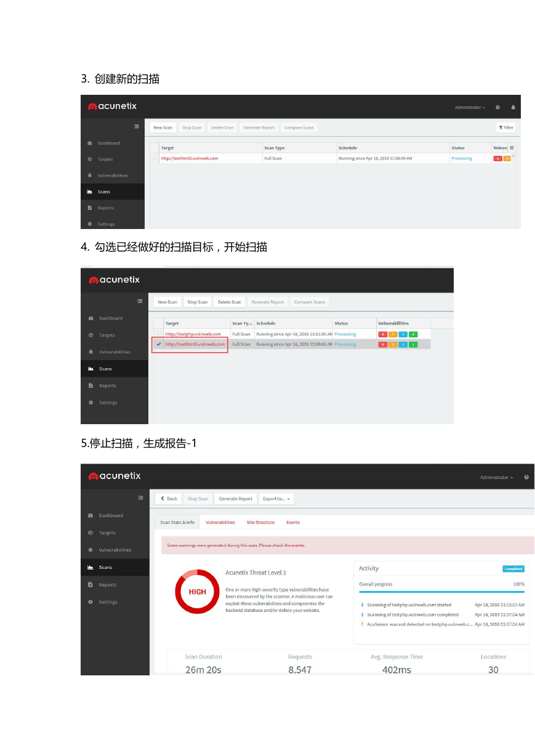Click green vulnerability badge in step 4 testhtml5 row
This screenshot has width=535, height=756.
click(413, 344)
